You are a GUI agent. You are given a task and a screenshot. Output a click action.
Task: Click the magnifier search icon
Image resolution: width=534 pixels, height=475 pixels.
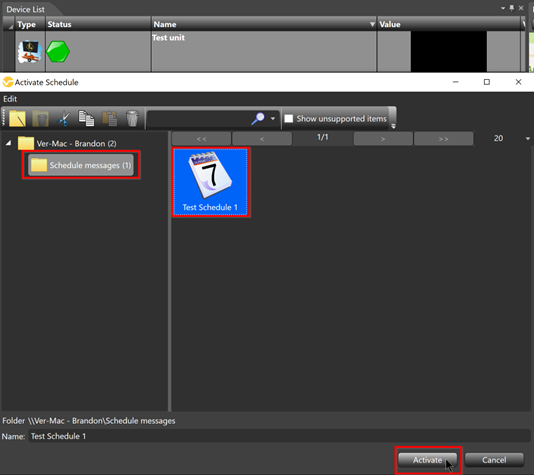[258, 118]
